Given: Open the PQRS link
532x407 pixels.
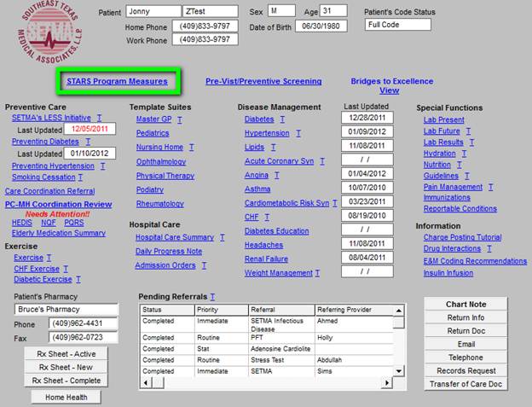Looking at the screenshot, I should (x=74, y=223).
